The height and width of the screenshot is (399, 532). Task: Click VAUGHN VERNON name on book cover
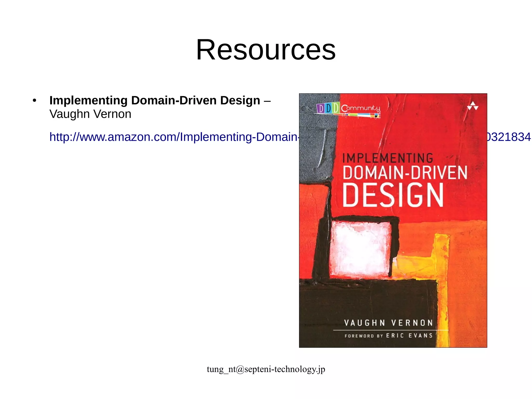[388, 323]
